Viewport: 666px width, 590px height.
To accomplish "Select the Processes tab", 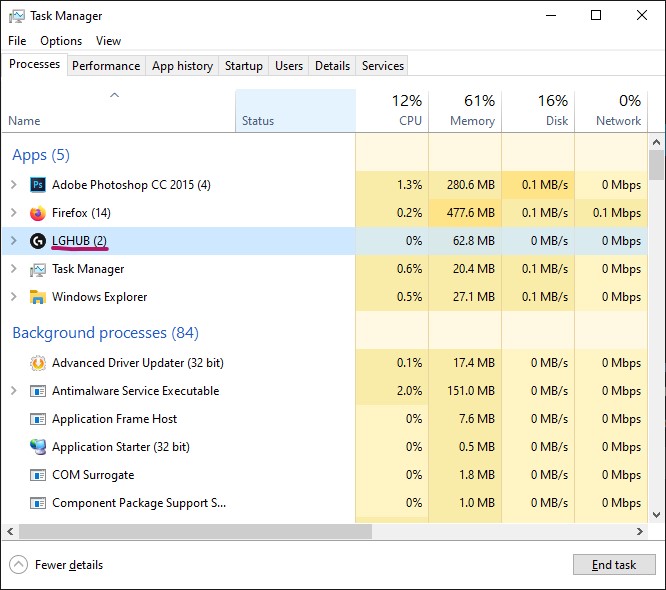I will pos(34,64).
